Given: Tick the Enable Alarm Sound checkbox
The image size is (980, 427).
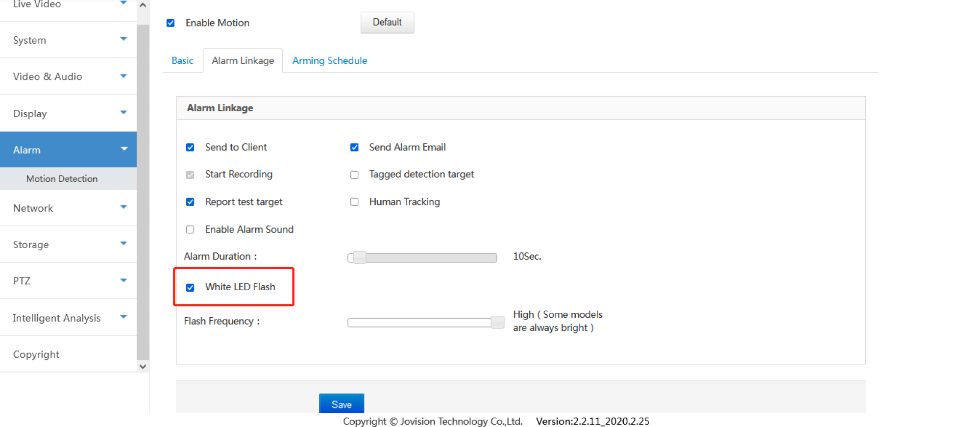Looking at the screenshot, I should [x=190, y=229].
